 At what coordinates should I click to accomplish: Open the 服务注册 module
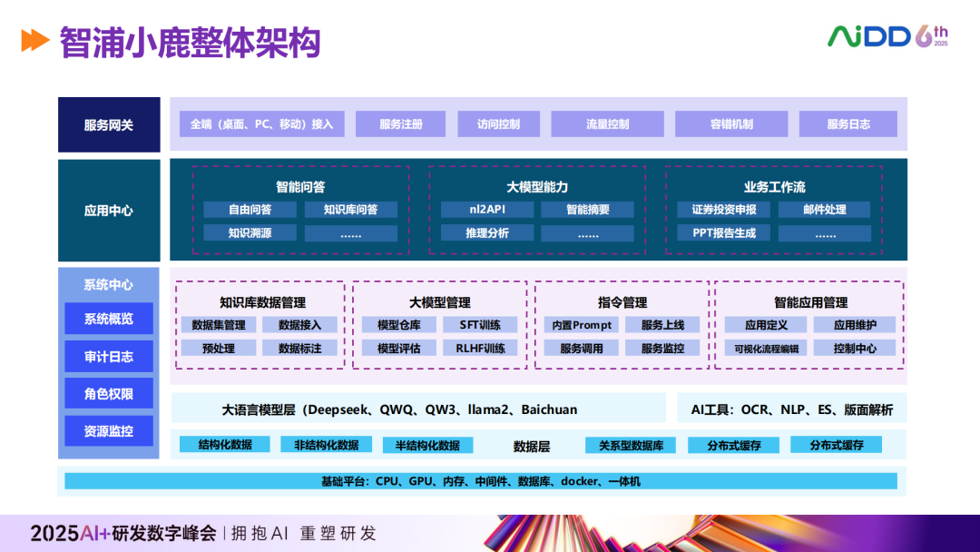pos(400,123)
